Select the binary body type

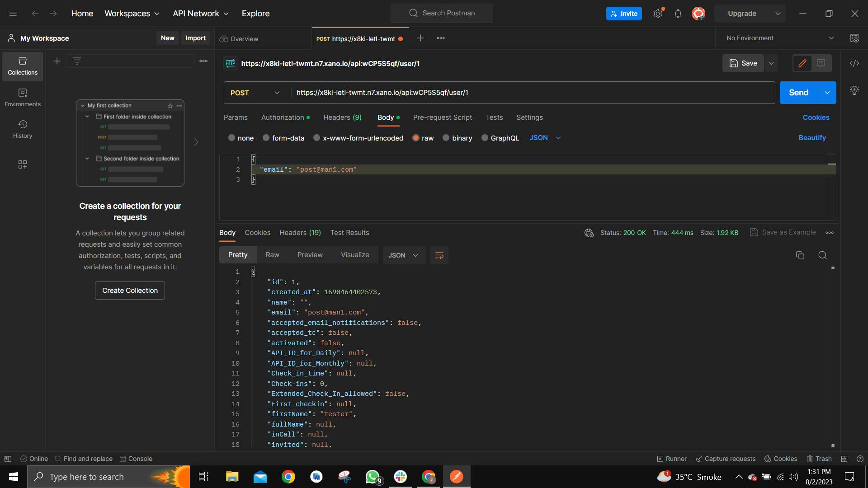(457, 138)
